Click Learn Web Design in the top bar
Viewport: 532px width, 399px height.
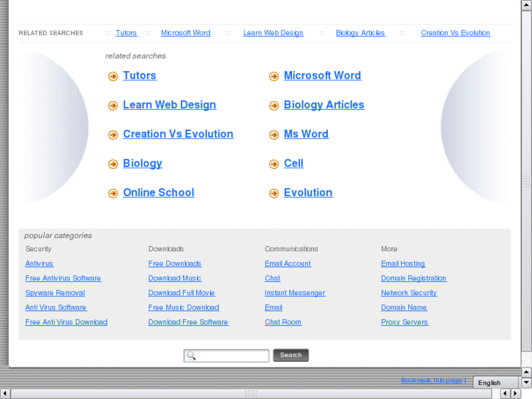coord(273,33)
